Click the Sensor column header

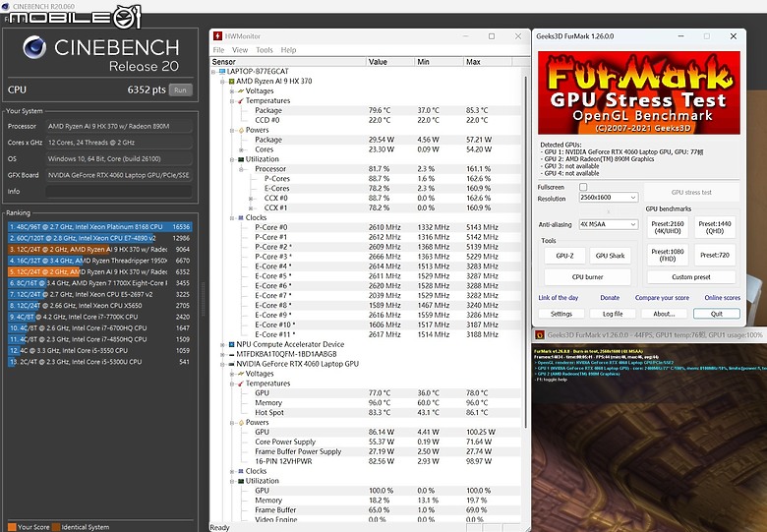pos(288,62)
